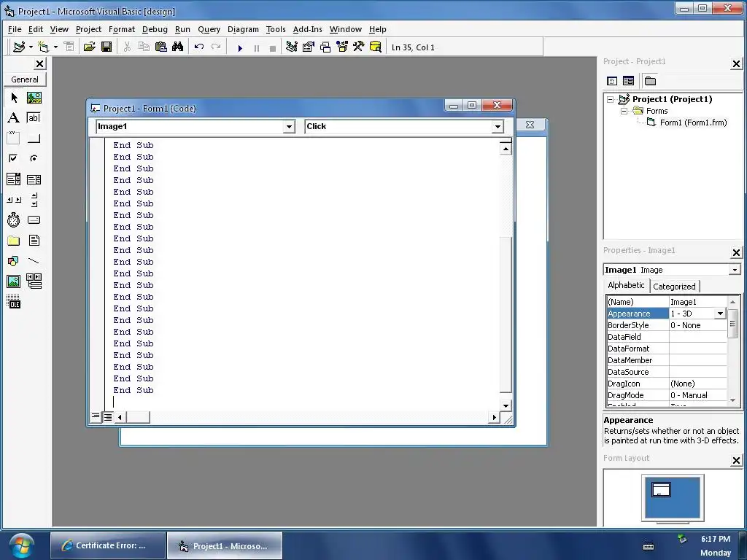Screen dimensions: 747x560
Task: Open the Image1 Image object selector dropdown
Action: pyautogui.click(x=735, y=270)
